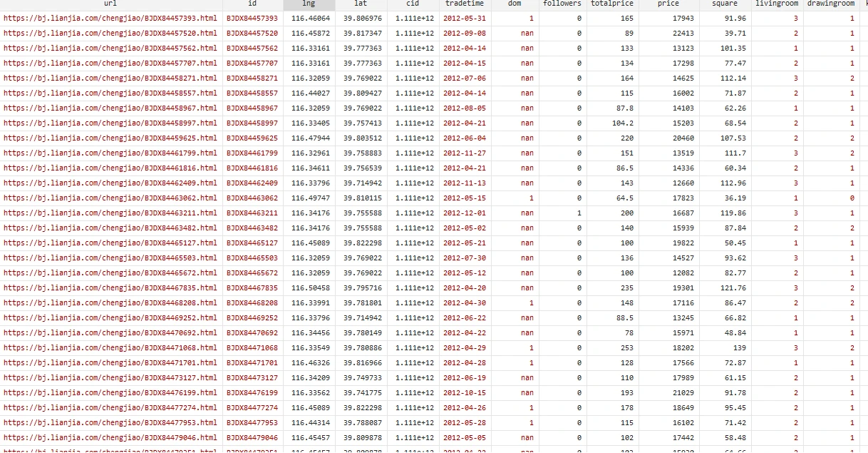Viewport: 868px width, 453px height.
Task: Select the highlighted lng column header
Action: coord(309,4)
